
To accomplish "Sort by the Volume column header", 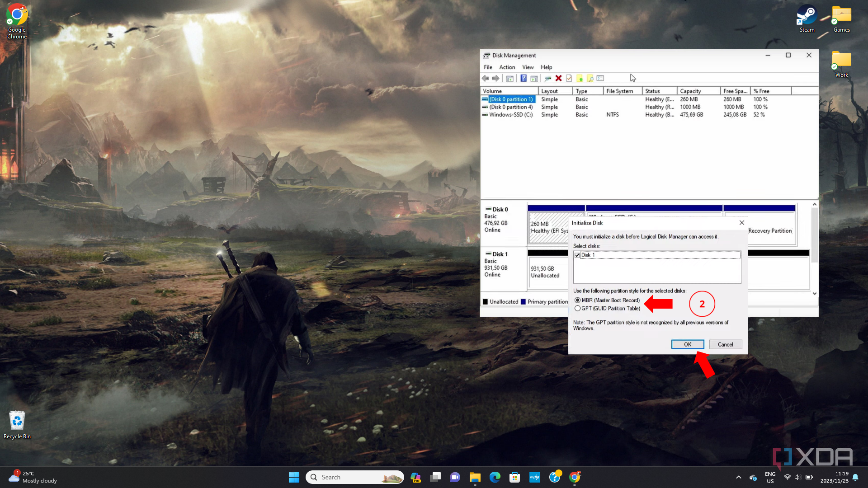I will point(509,91).
